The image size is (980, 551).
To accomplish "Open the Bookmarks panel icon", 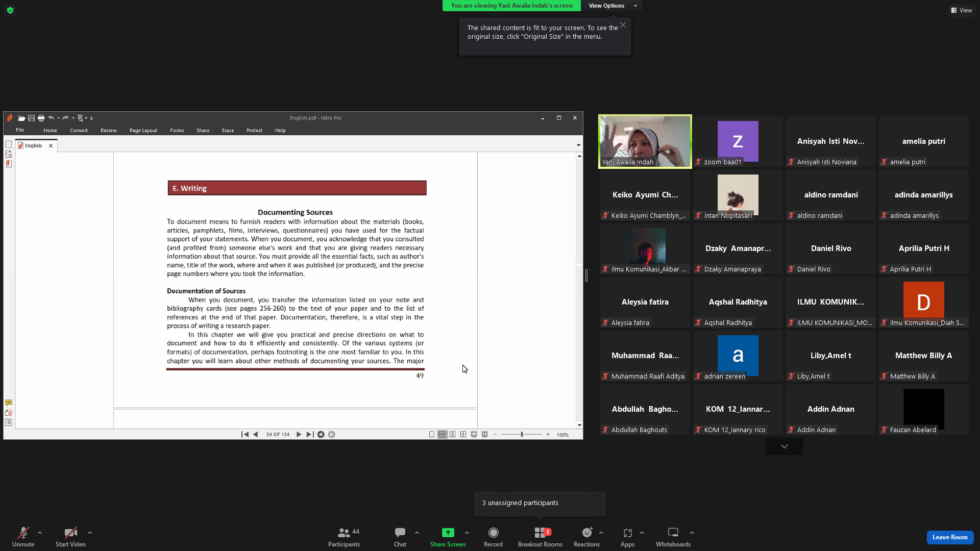I will (9, 164).
